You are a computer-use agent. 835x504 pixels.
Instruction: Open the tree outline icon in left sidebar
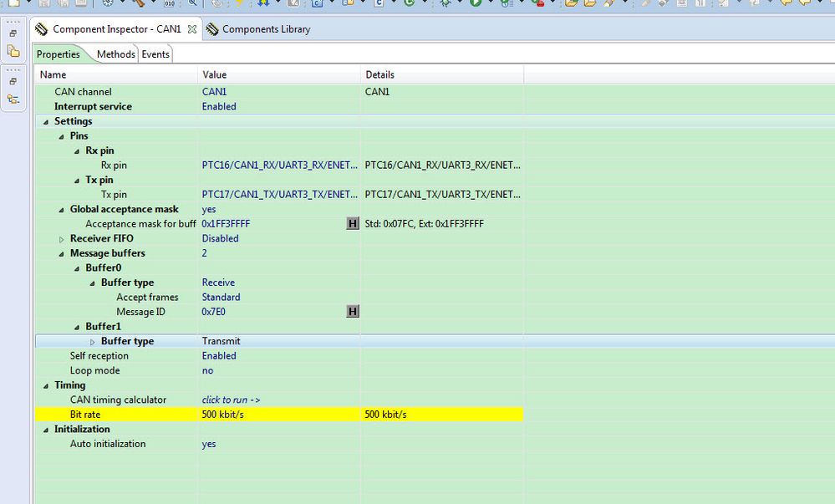(13, 99)
